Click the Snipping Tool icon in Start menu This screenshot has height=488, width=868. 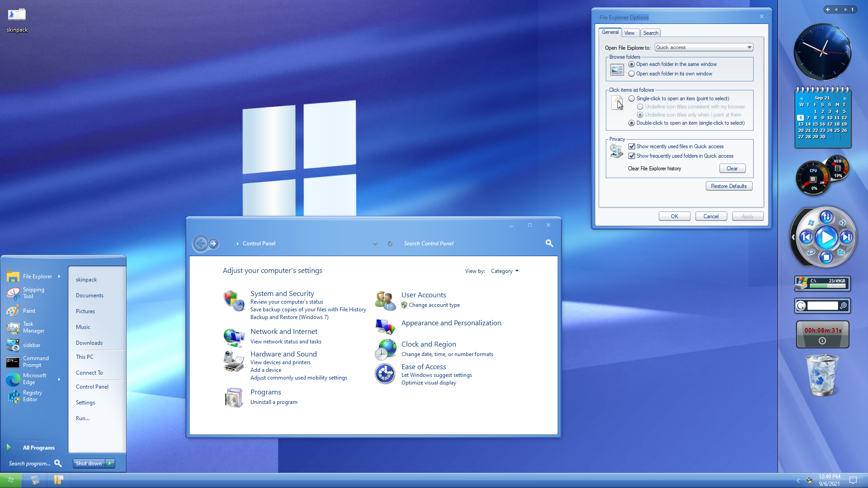click(x=13, y=293)
